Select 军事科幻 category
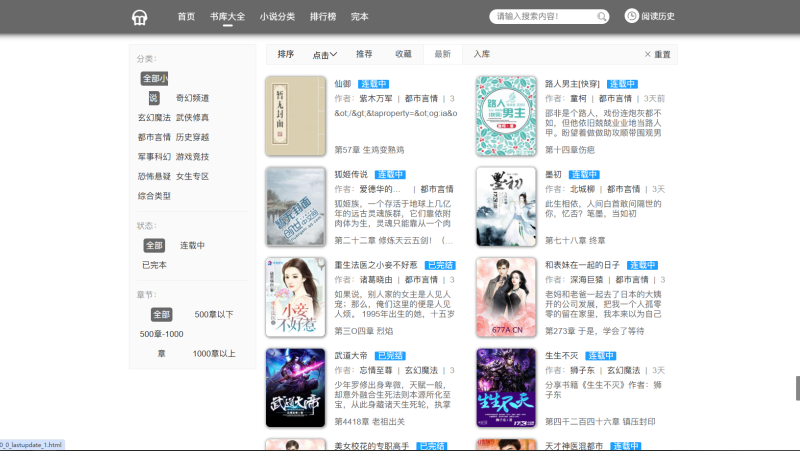 coord(154,157)
